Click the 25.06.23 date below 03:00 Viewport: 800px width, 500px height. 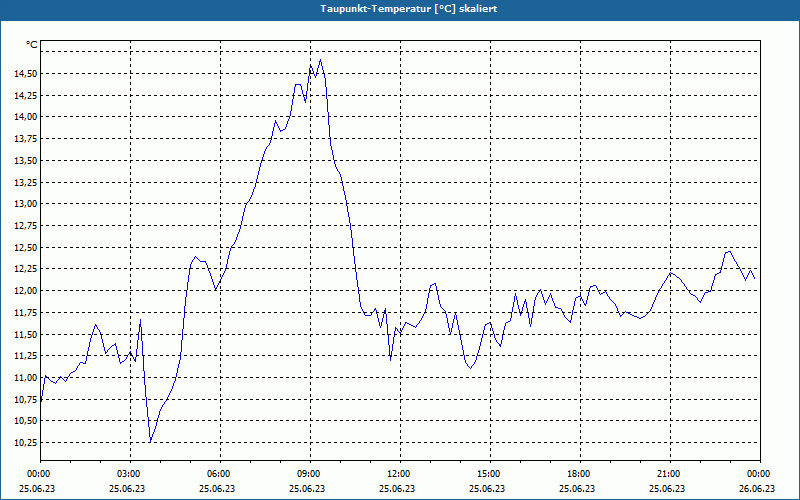pos(127,488)
